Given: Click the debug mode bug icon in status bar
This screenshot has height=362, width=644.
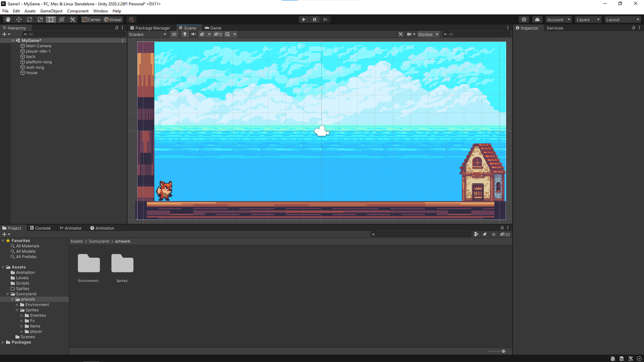Looking at the screenshot, I should 613,358.
